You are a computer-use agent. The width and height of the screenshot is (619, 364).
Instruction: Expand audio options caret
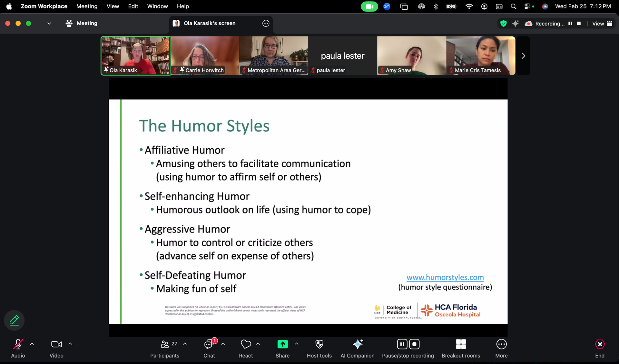click(x=32, y=344)
